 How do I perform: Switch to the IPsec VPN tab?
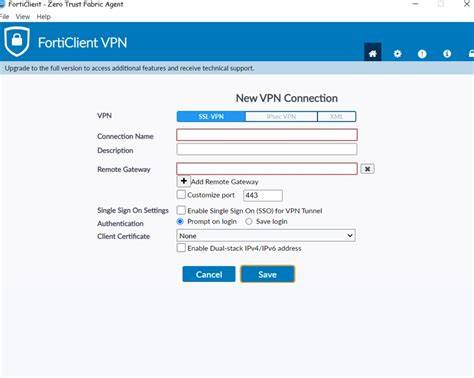tap(281, 116)
